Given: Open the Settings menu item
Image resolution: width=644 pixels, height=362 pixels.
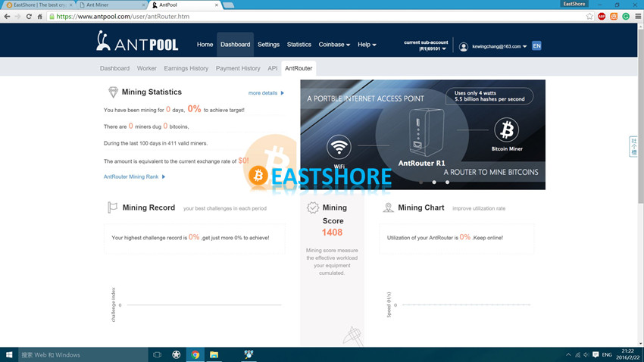Looking at the screenshot, I should tap(269, 45).
